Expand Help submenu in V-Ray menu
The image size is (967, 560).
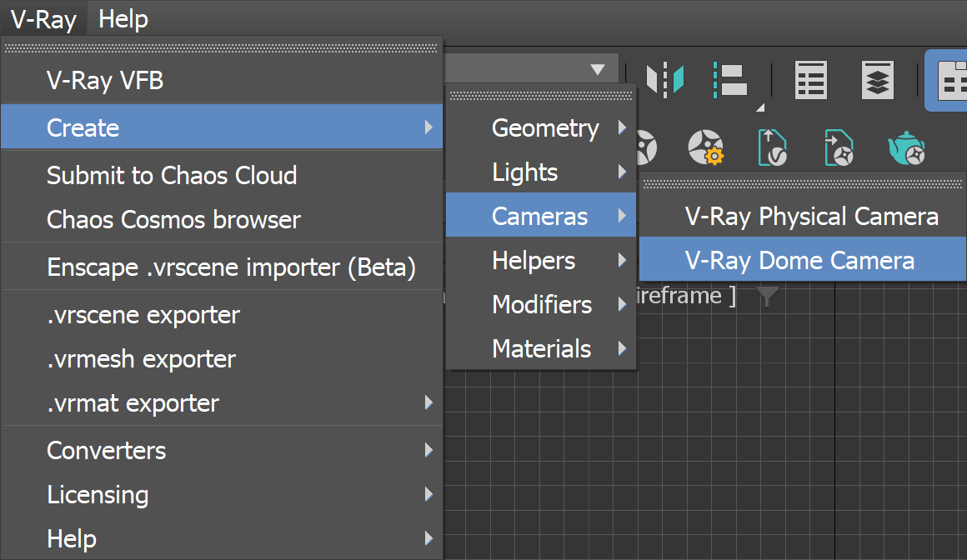click(222, 538)
